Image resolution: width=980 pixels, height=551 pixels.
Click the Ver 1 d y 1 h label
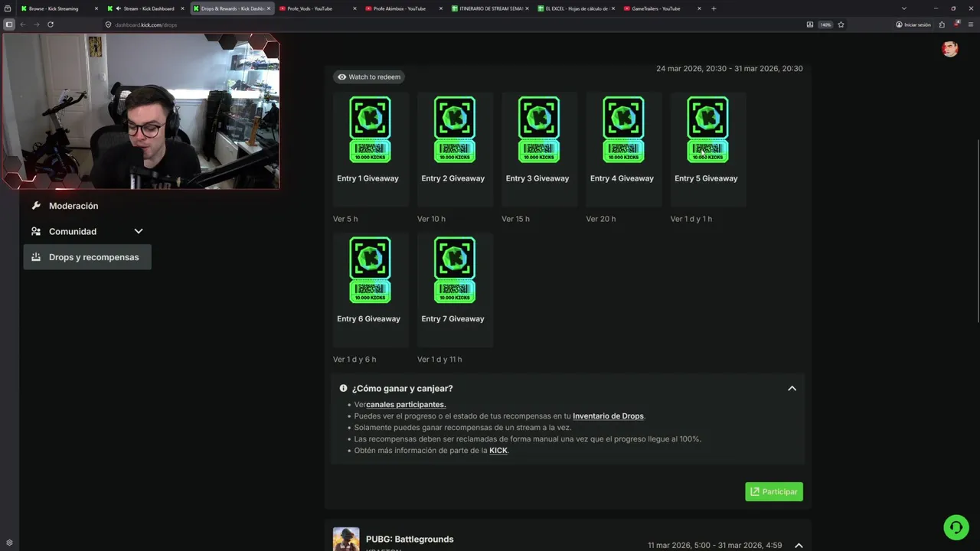point(691,219)
